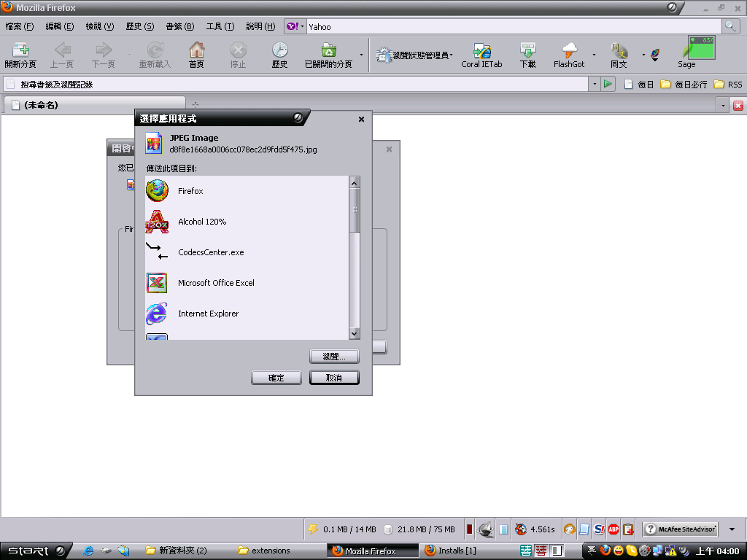Open the Yahoo search engine dropdown

(x=295, y=26)
